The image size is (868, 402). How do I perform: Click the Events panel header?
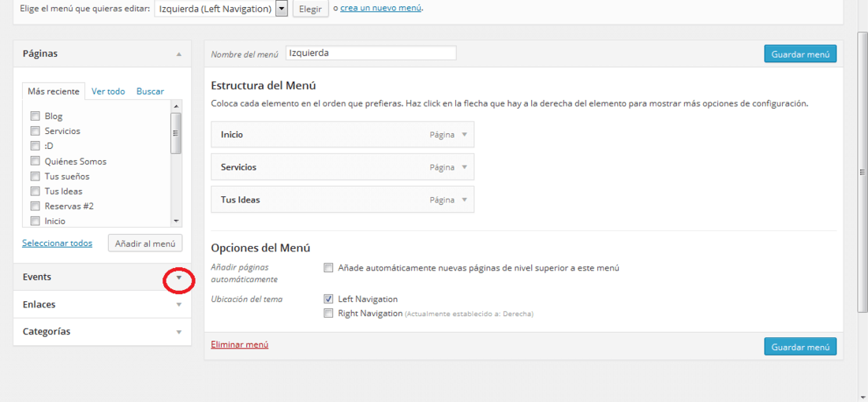(103, 277)
